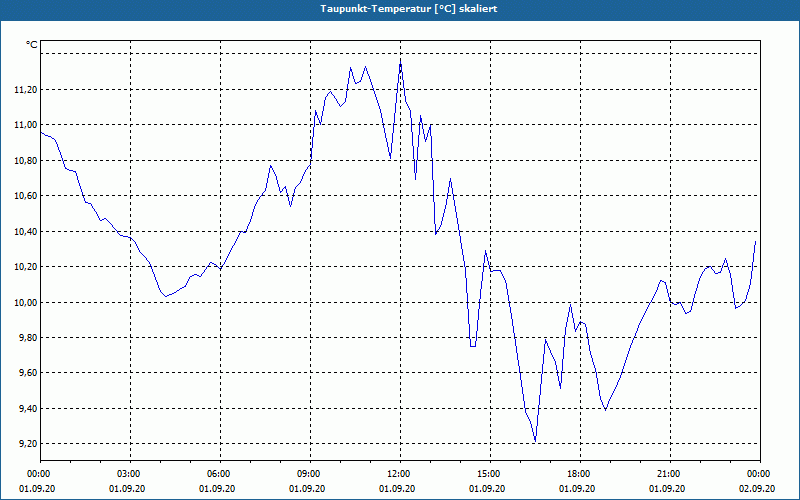The height and width of the screenshot is (500, 800).
Task: Pick the 9,40 y-axis tick label
Action: point(27,409)
